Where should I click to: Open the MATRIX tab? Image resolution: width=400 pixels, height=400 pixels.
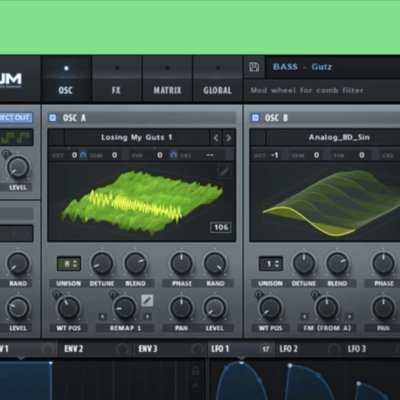[167, 79]
